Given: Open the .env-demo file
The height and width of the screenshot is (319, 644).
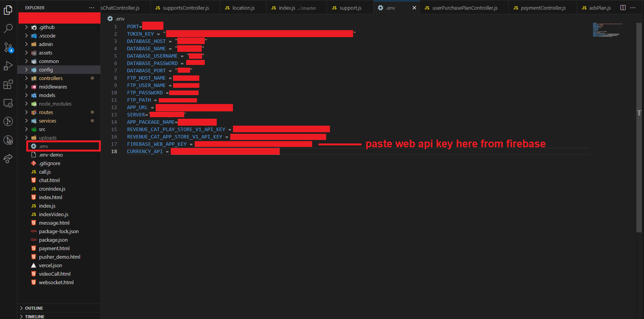Looking at the screenshot, I should (51, 155).
